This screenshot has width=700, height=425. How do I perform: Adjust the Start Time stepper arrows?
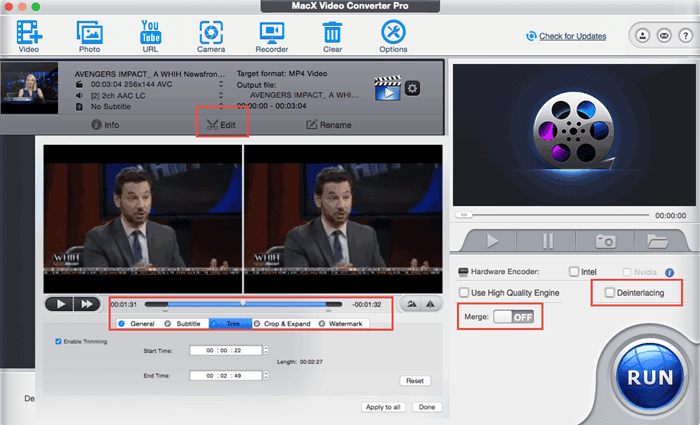266,350
